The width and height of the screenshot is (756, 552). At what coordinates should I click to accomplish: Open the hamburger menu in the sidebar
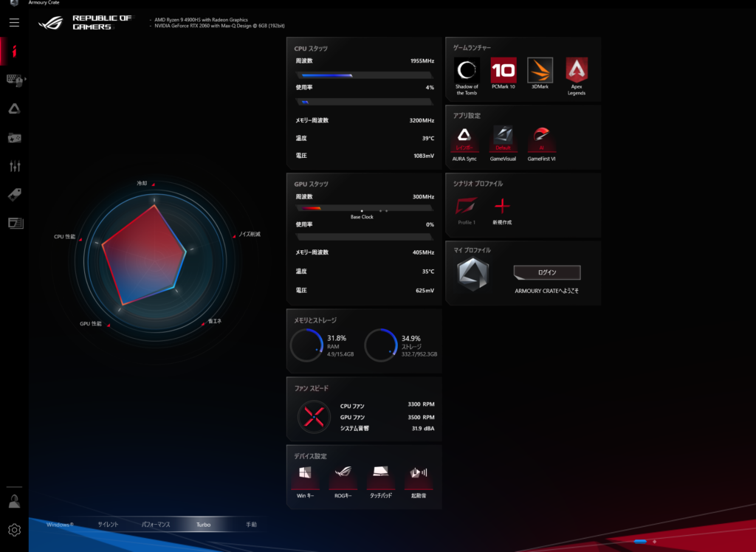tap(15, 23)
